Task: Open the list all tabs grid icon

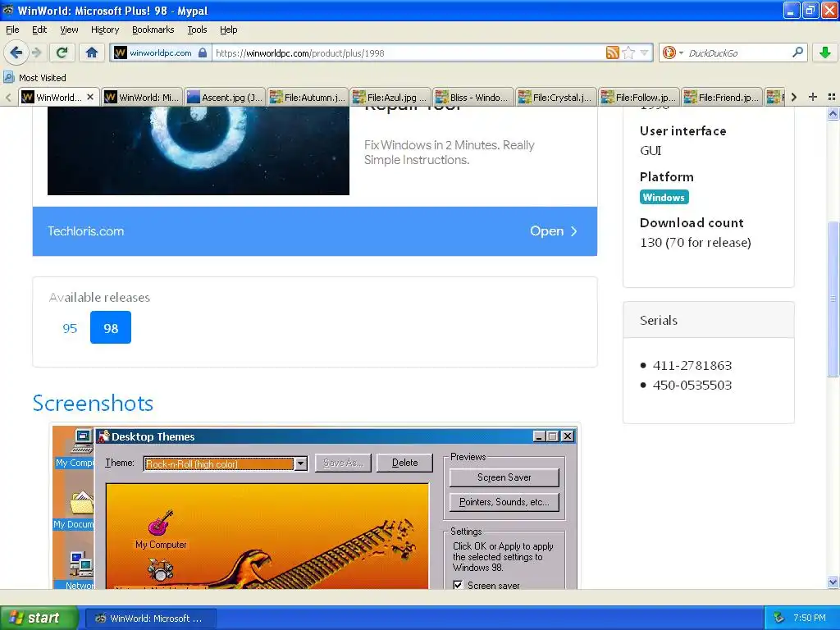Action: click(x=832, y=97)
